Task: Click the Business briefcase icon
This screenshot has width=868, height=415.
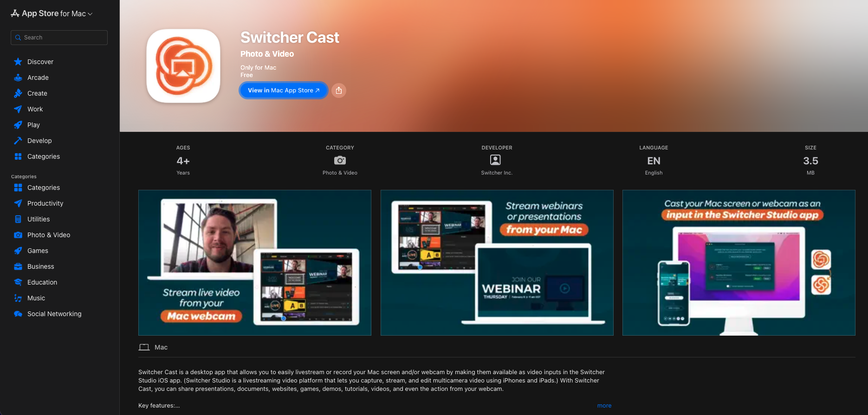Action: [x=18, y=266]
